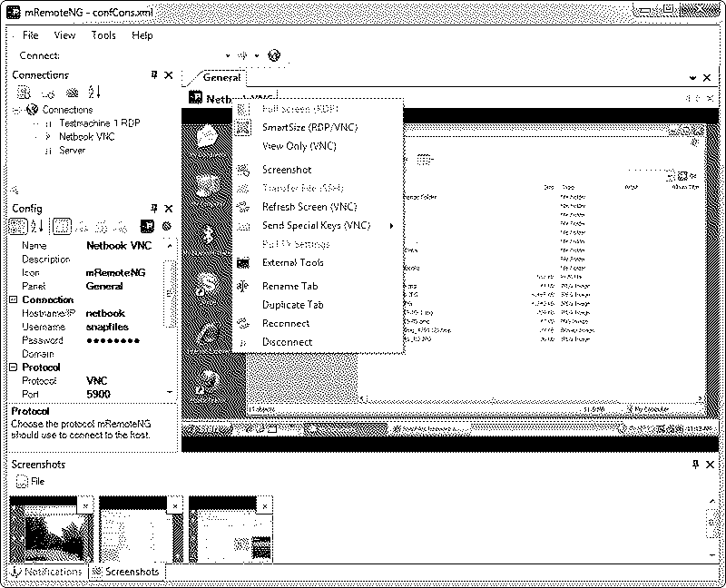Click the External Tools icon in the context menu
The image size is (726, 588).
[242, 263]
